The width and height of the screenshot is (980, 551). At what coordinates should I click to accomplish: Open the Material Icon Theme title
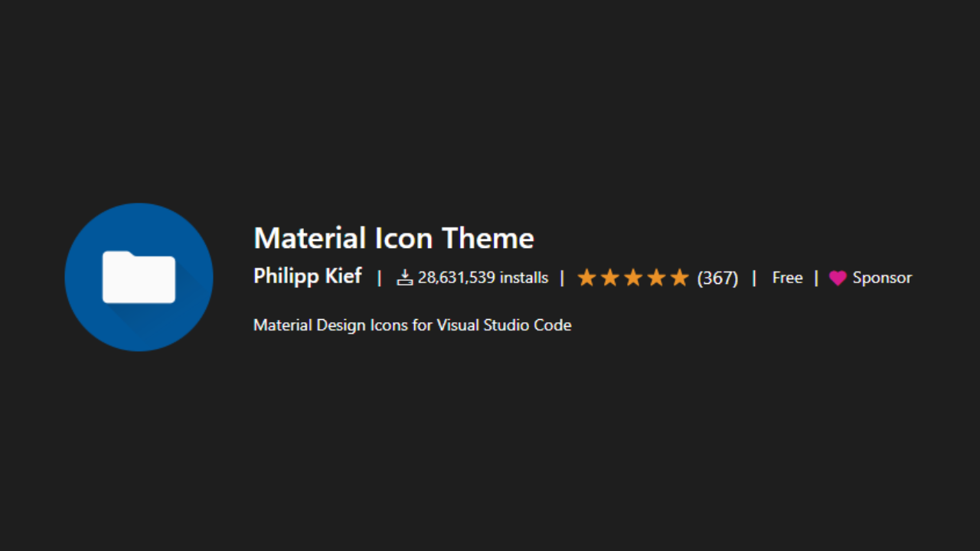(394, 238)
